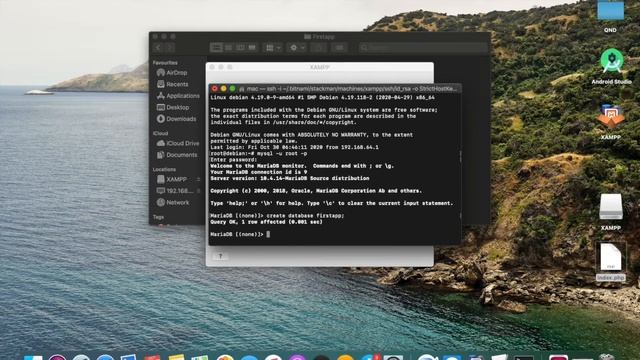This screenshot has width=640, height=360.
Task: Click 'Linux debian 4.19.0-9-amd64' line
Action: coord(322,98)
